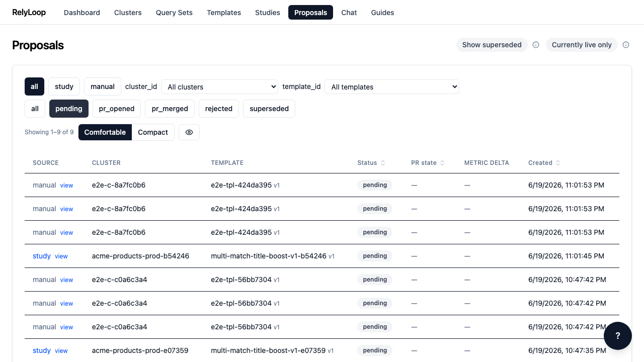Screen dimensions: 644x362
Task: Click the TEMPLATE column header
Action: (x=227, y=163)
